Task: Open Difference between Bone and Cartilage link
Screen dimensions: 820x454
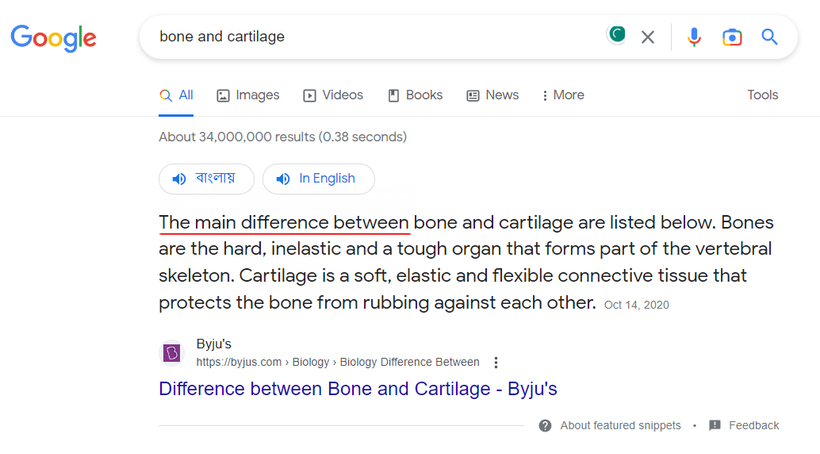Action: [x=357, y=388]
